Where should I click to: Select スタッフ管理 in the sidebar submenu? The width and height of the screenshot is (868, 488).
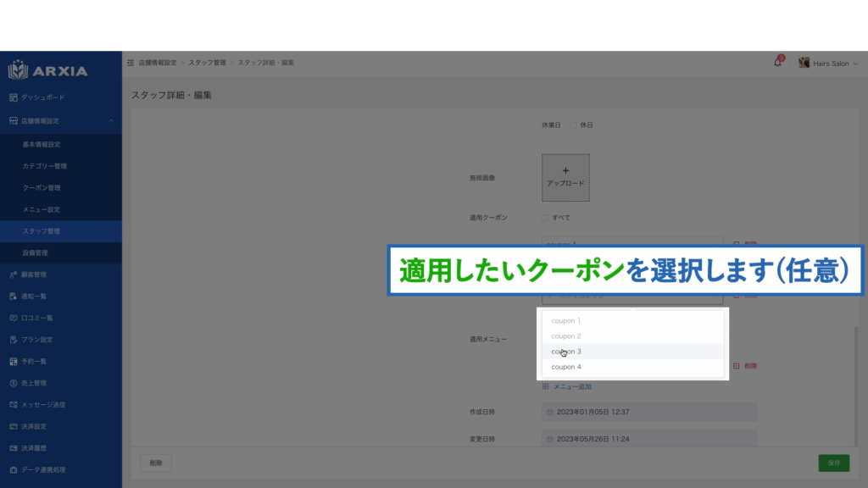[61, 231]
